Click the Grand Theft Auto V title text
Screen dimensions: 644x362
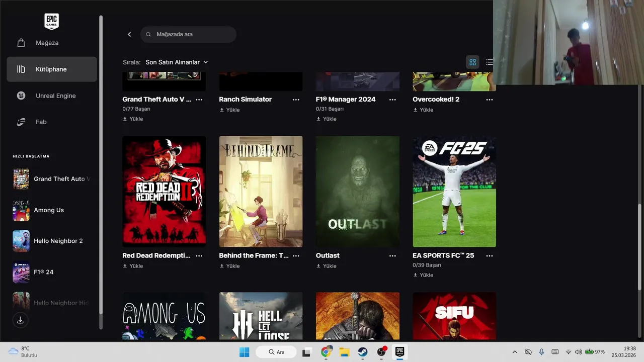click(x=157, y=100)
